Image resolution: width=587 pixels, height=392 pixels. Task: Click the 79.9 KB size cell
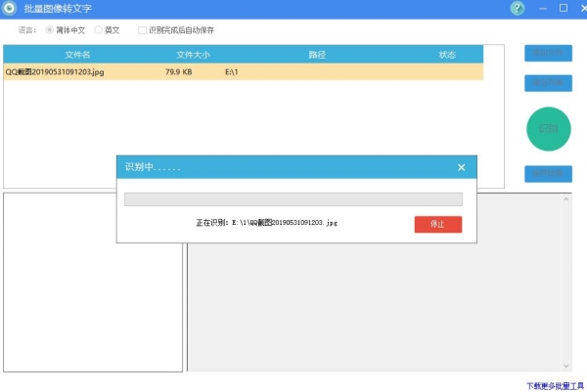[179, 71]
